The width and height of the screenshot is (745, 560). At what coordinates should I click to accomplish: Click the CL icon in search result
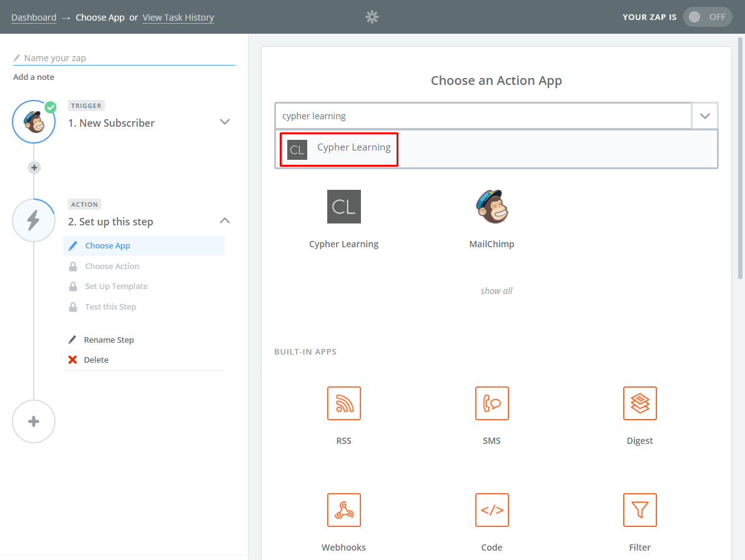point(297,150)
